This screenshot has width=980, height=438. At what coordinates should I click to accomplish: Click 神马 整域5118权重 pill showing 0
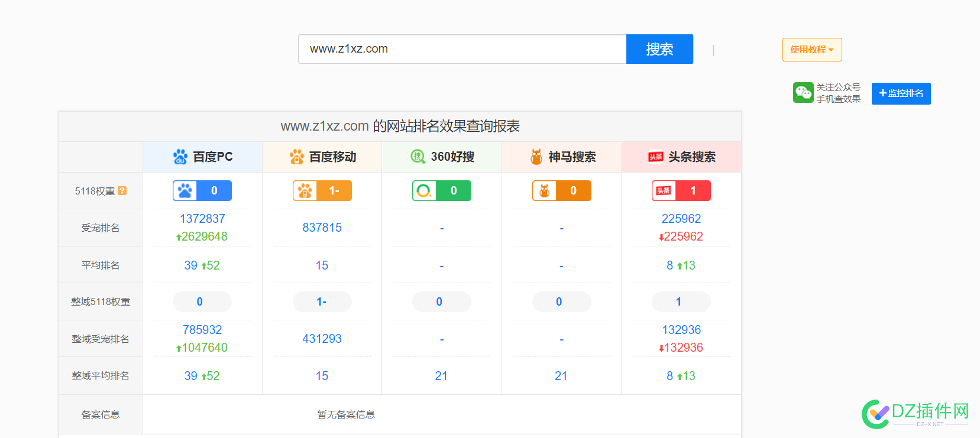coord(562,301)
